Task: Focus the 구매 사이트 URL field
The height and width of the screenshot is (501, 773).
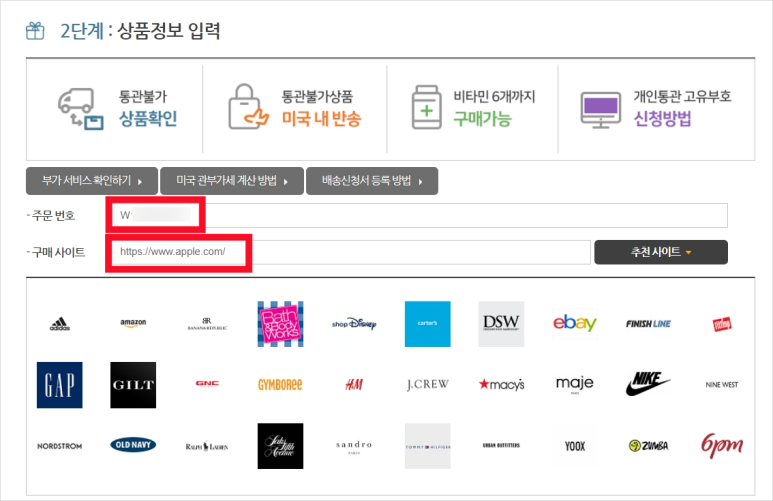Action: (351, 252)
